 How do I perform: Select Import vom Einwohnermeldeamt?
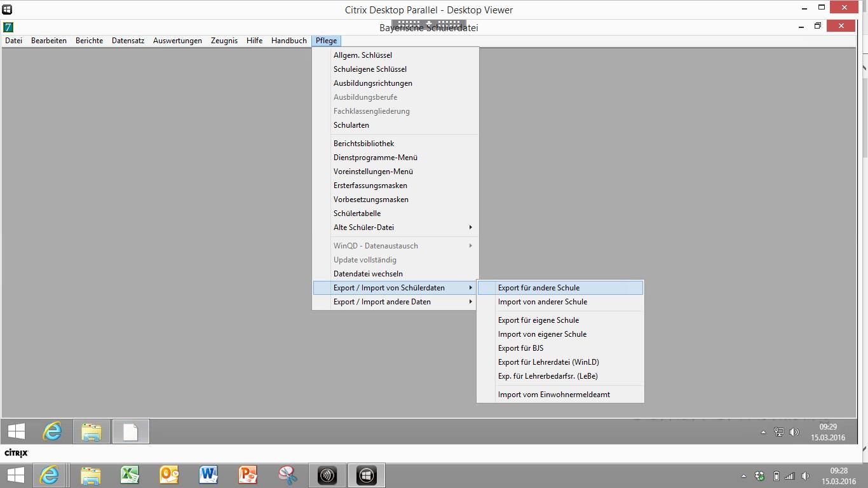click(x=560, y=395)
